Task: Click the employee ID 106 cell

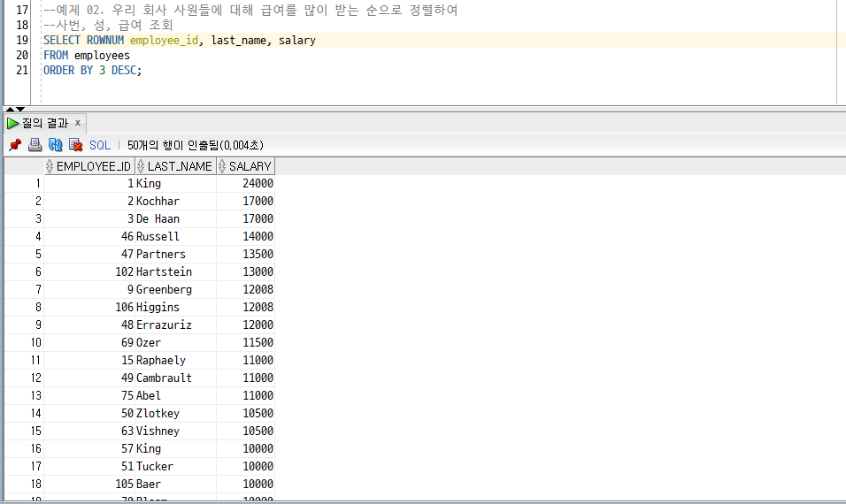Action: (x=89, y=307)
